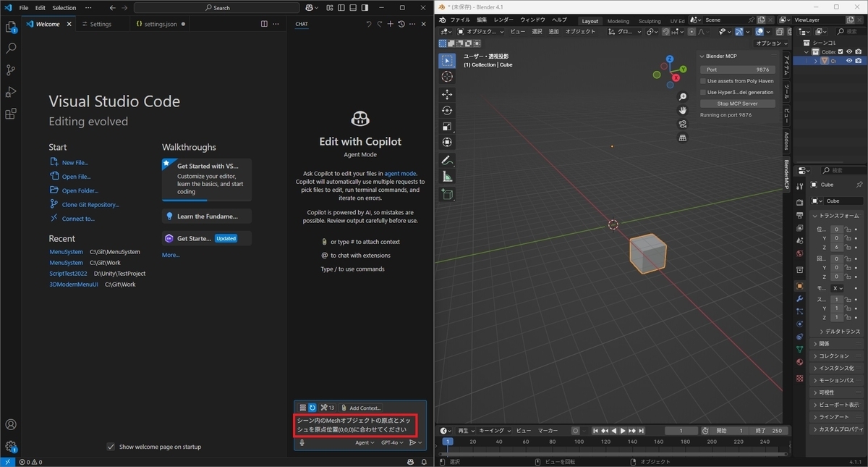868x467 pixels.
Task: Open the notifications bell in VS Code
Action: pyautogui.click(x=424, y=461)
